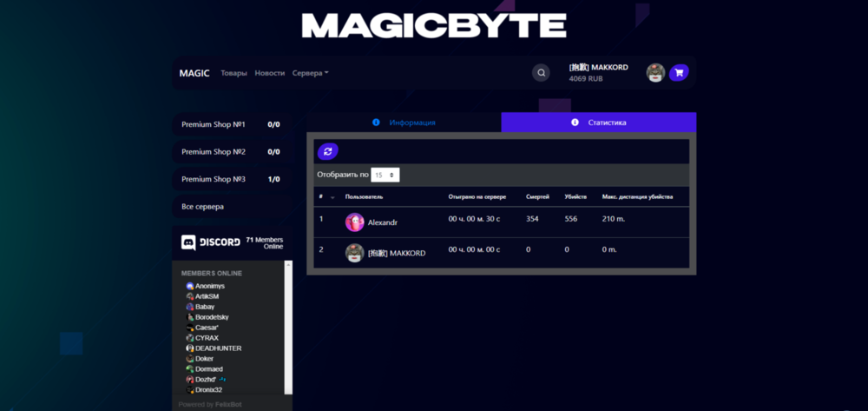The image size is (868, 411).
Task: Click Doker in Discord members
Action: tap(204, 359)
